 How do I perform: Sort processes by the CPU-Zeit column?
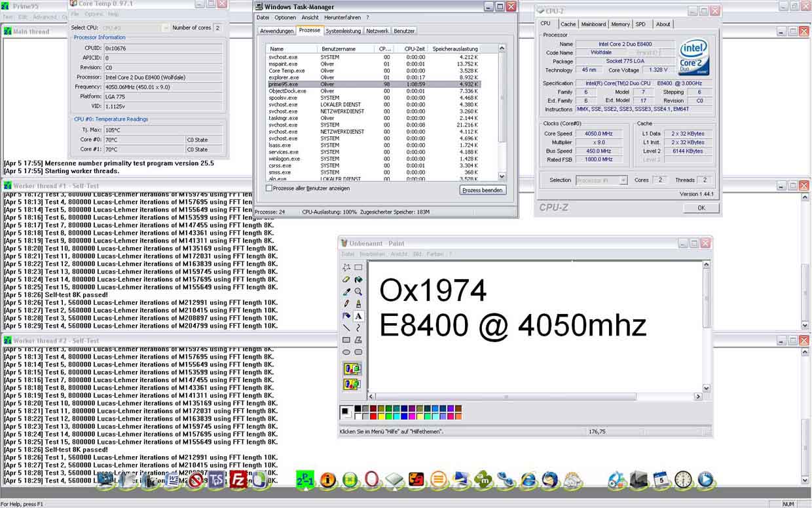(410, 49)
